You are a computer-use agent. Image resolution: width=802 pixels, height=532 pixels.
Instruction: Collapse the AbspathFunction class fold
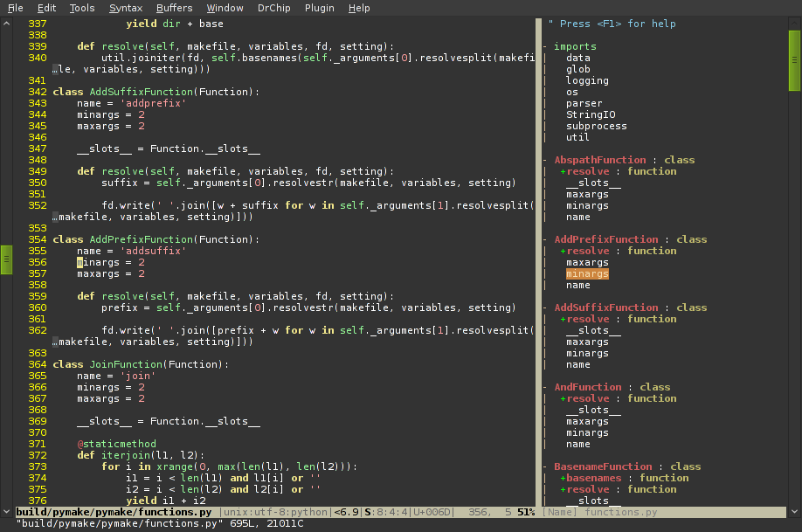(545, 160)
